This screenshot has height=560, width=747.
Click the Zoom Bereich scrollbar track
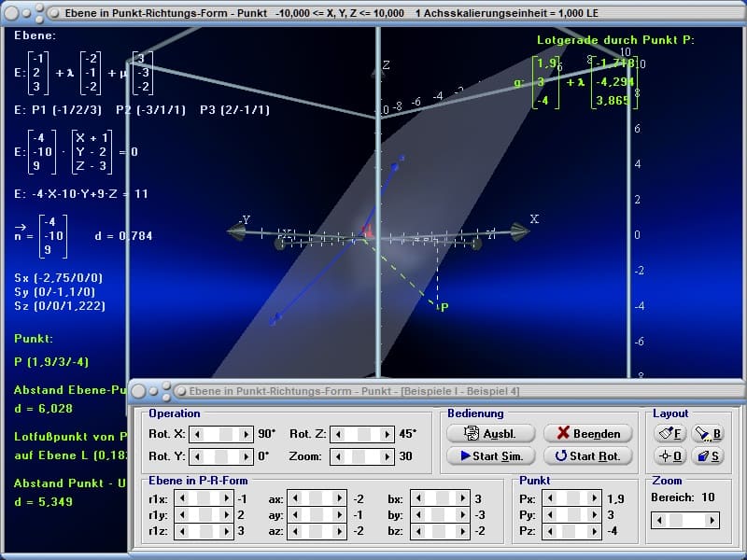[x=686, y=521]
